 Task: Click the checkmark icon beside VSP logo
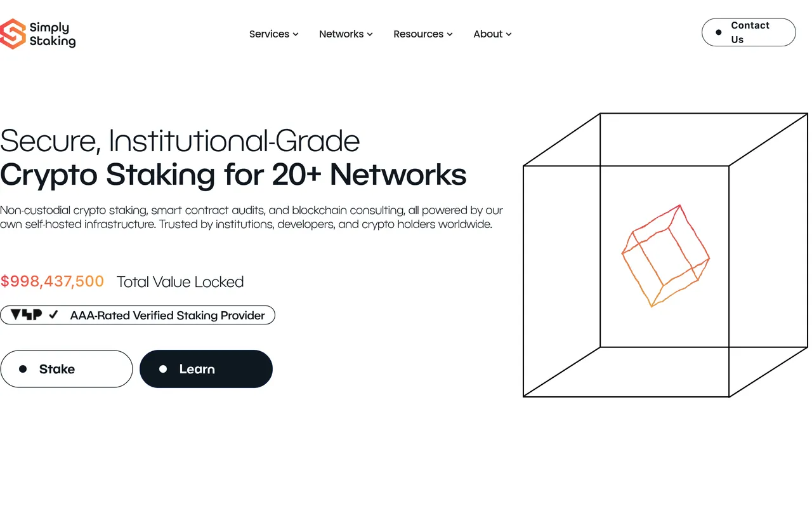[x=54, y=315]
